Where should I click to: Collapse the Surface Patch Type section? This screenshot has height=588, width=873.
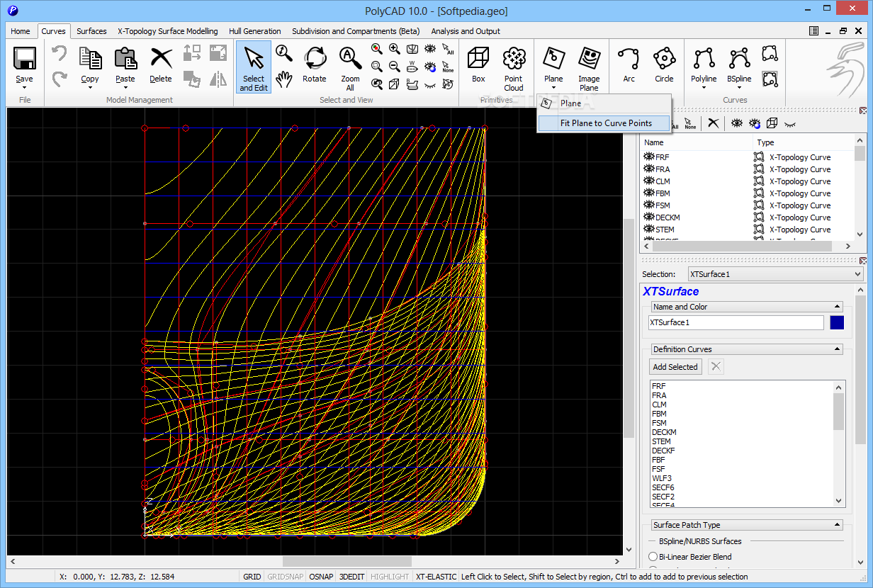point(838,525)
